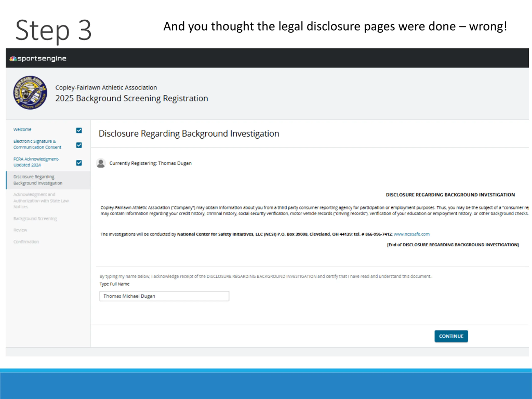Go to FCRA Acknowledgment-Updated 2024 step
This screenshot has height=399, width=532.
pos(36,162)
